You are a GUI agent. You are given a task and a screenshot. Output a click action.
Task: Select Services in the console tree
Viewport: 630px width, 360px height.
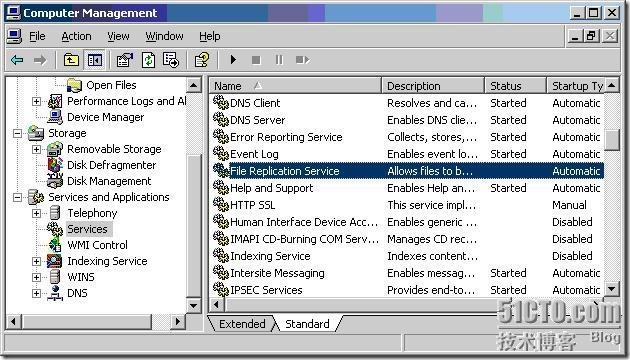click(87, 229)
